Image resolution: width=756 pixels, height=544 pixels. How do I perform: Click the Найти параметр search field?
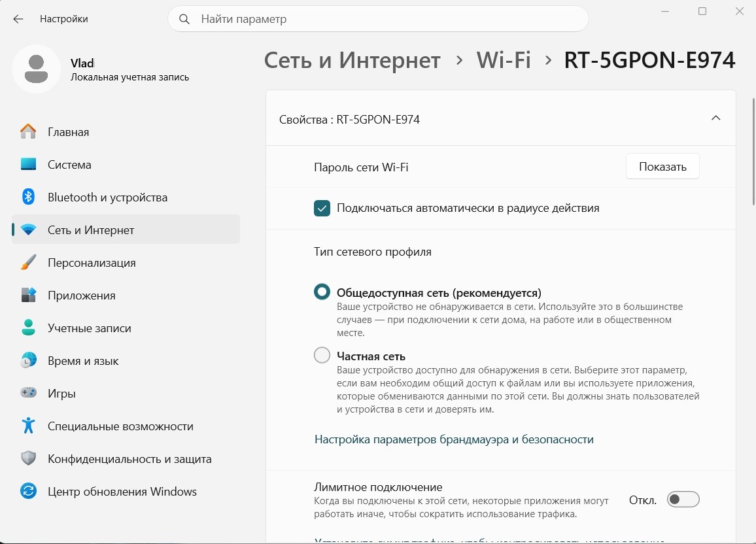378,19
